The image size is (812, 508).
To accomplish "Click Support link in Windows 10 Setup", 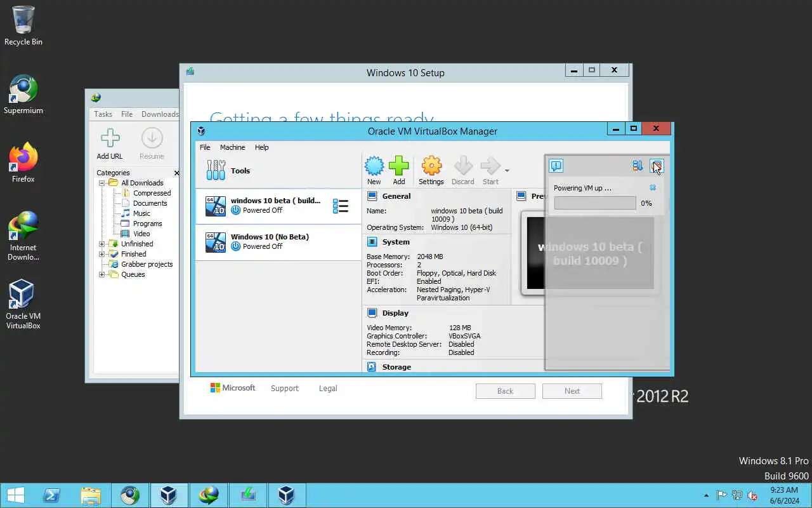I will pos(284,389).
